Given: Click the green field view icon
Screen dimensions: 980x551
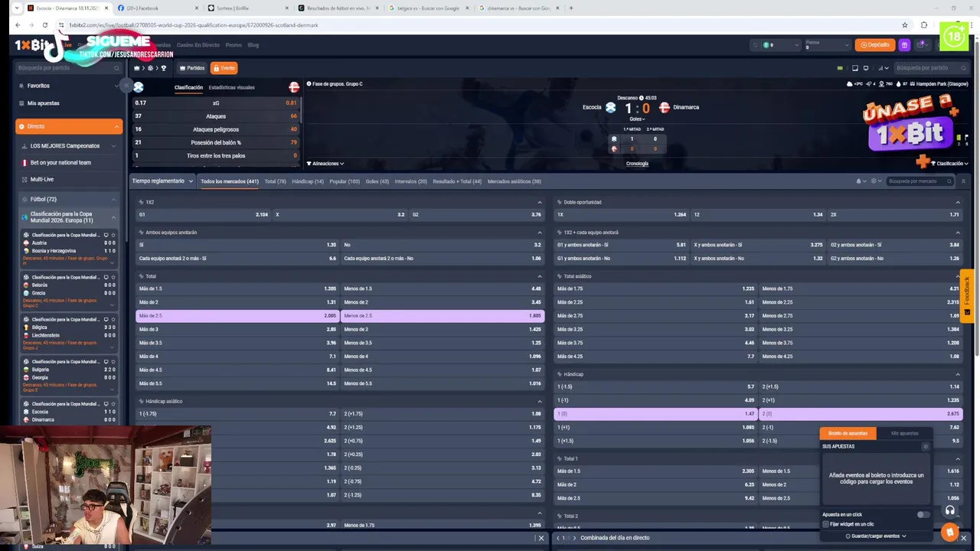Looking at the screenshot, I should point(840,68).
